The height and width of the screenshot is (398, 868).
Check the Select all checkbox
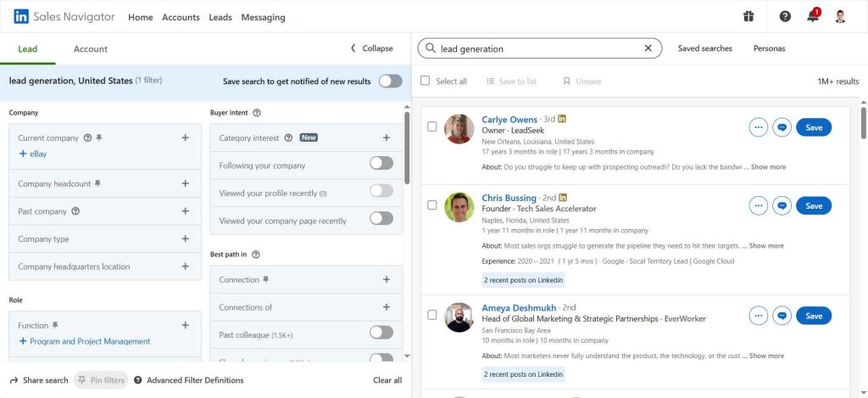pyautogui.click(x=426, y=81)
